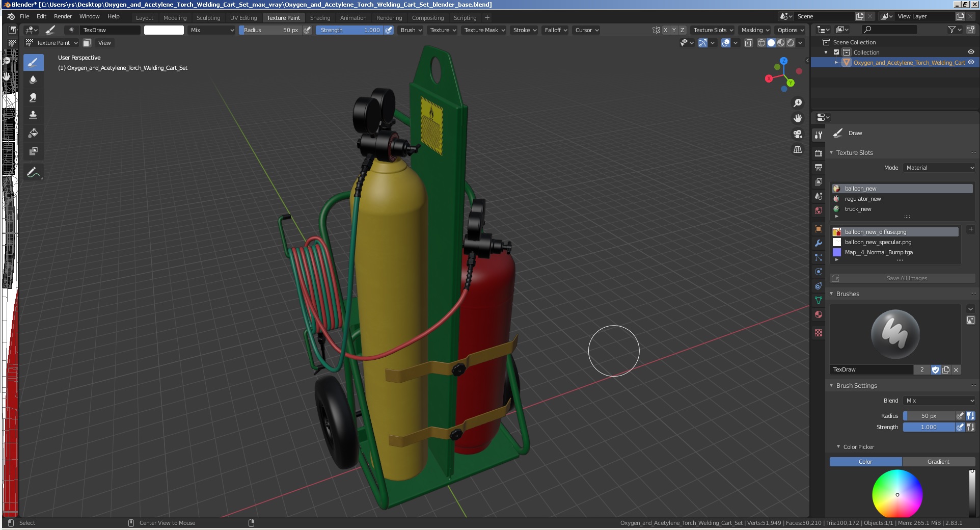Select the Mask tool

tap(33, 151)
